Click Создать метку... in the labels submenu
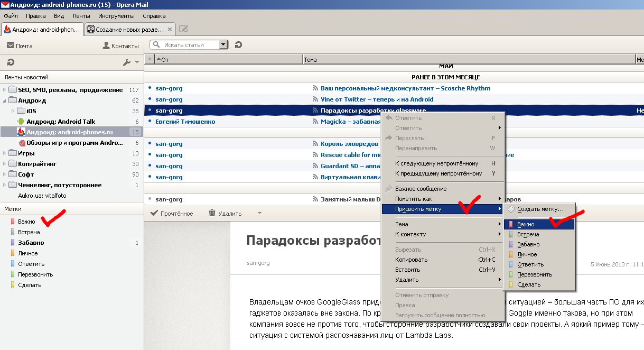 point(539,209)
